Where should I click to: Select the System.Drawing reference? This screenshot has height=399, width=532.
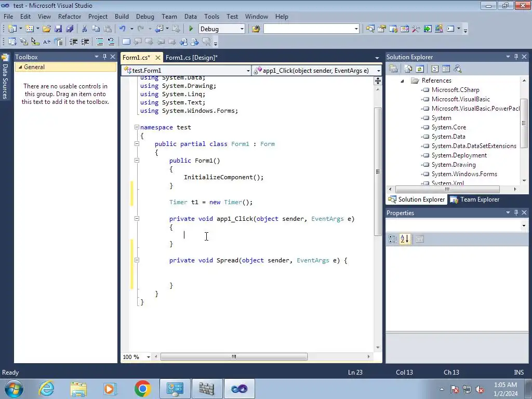pyautogui.click(x=453, y=165)
